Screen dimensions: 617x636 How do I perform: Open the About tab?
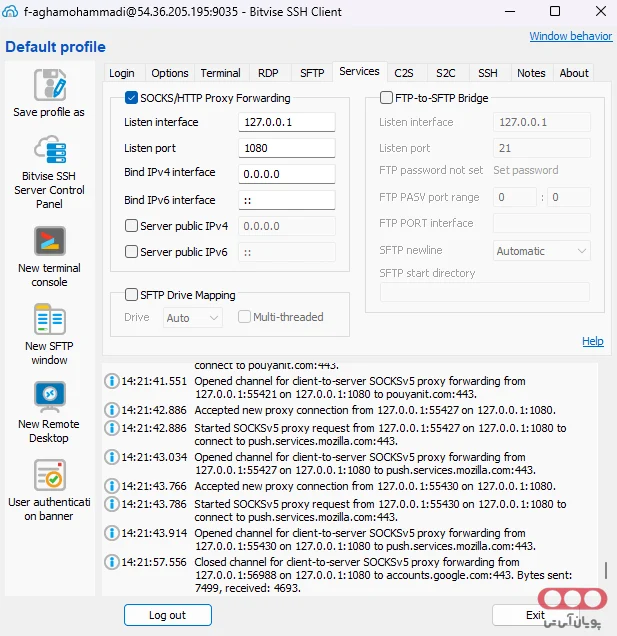pyautogui.click(x=574, y=73)
